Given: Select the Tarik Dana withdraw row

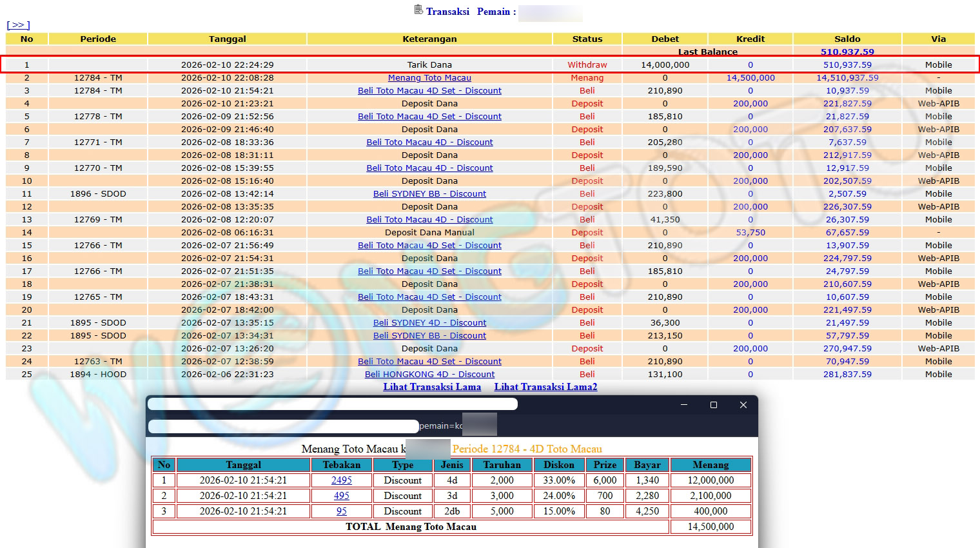Looking at the screenshot, I should (429, 65).
